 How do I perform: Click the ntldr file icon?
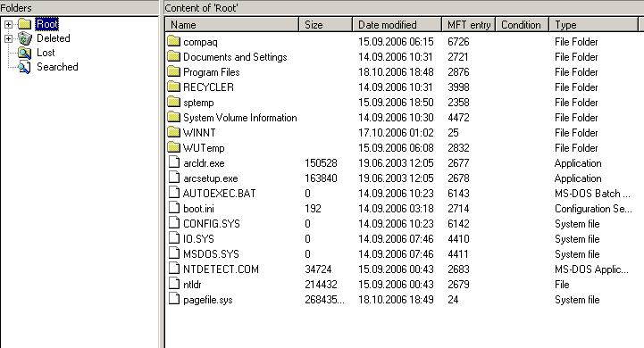click(x=174, y=284)
